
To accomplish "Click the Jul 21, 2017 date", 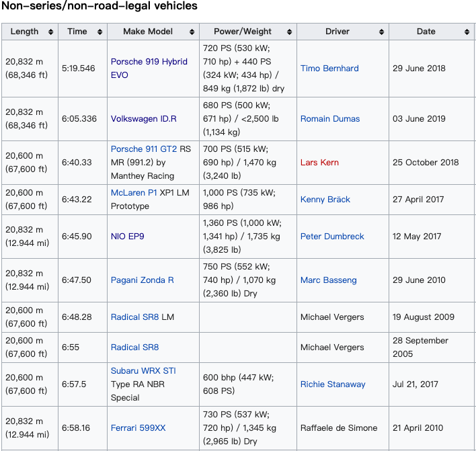I will coord(415,384).
